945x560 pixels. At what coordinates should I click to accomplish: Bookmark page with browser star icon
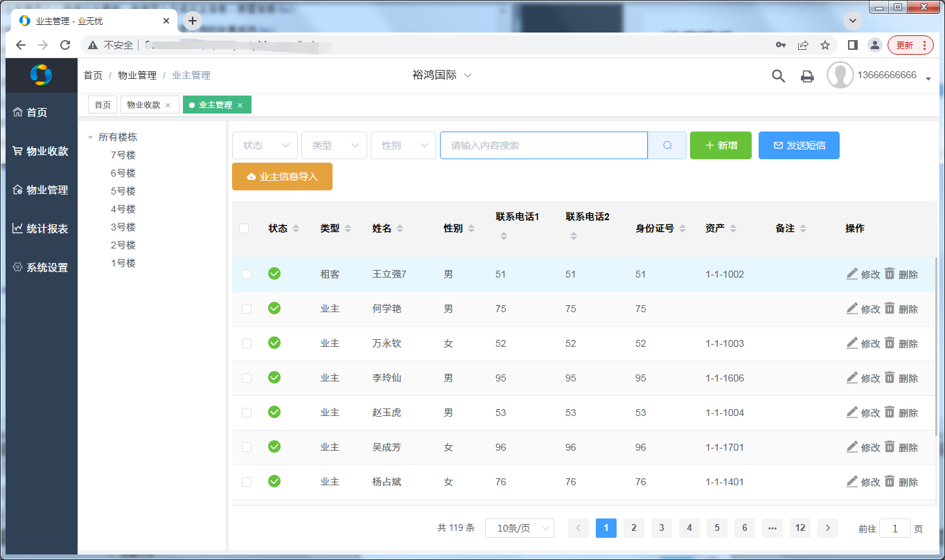pos(824,45)
